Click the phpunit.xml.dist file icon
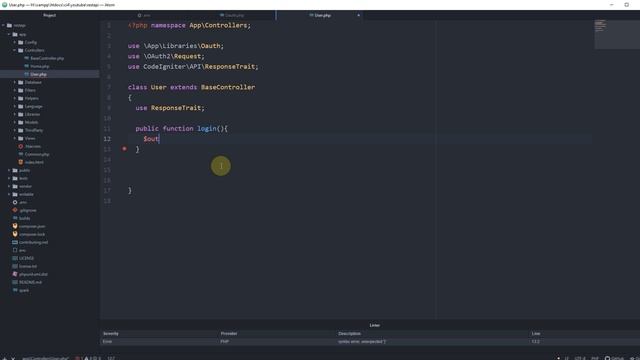Viewport: 640px width, 360px height. [x=15, y=274]
